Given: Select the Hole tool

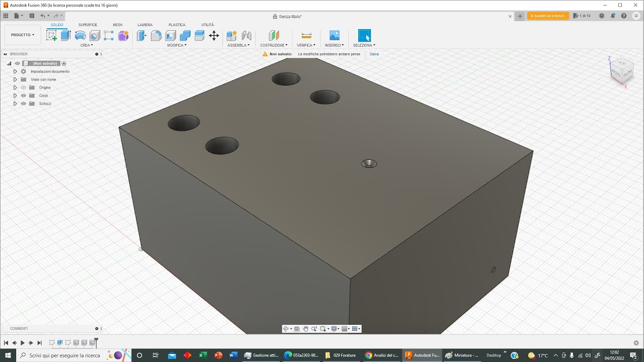Looking at the screenshot, I should (95, 36).
